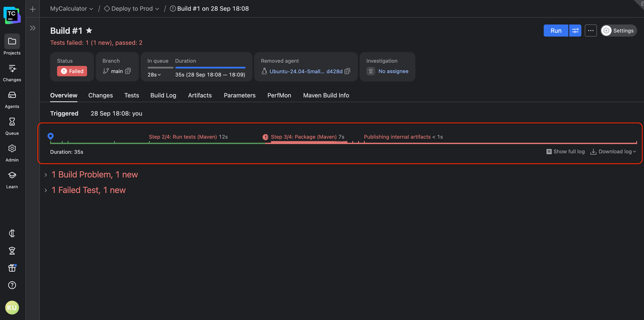The image size is (644, 320).
Task: Copy the main branch name icon
Action: pos(128,71)
